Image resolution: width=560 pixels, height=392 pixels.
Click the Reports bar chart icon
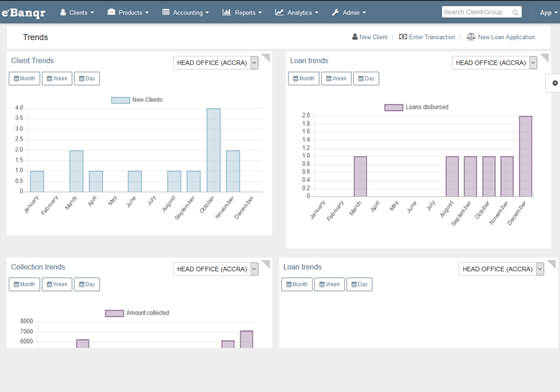point(226,12)
